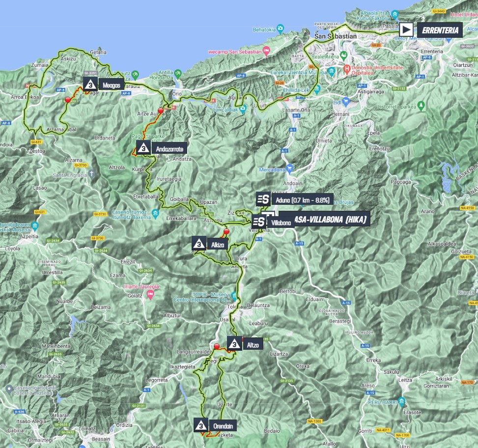Image resolution: width=478 pixels, height=448 pixels.
Task: Click the ERRENTERIA start label
Action: (439, 30)
